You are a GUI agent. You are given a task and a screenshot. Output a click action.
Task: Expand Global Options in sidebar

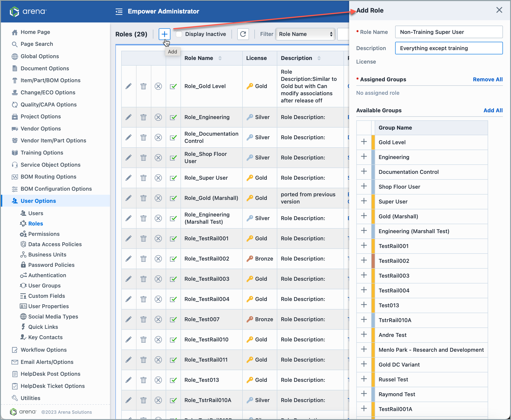[x=40, y=56]
